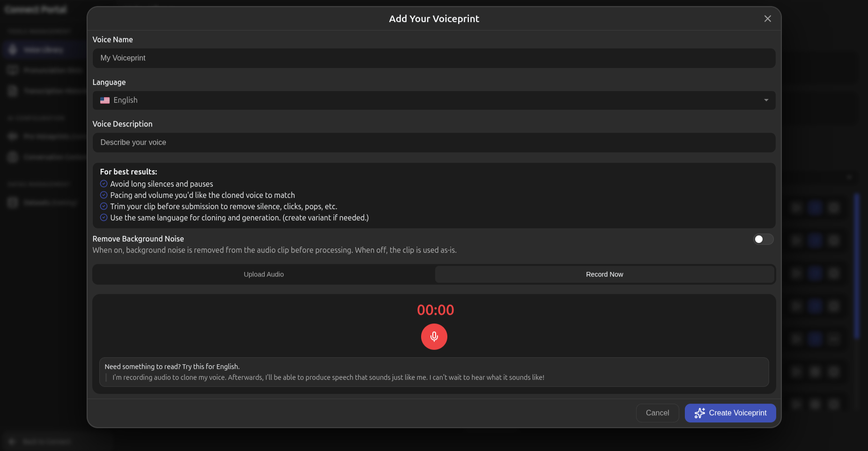
Task: Click the sample reading script text
Action: click(x=328, y=377)
